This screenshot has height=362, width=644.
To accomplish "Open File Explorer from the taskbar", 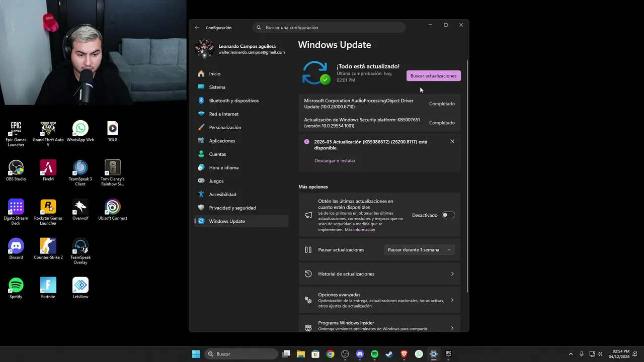I will [301, 354].
